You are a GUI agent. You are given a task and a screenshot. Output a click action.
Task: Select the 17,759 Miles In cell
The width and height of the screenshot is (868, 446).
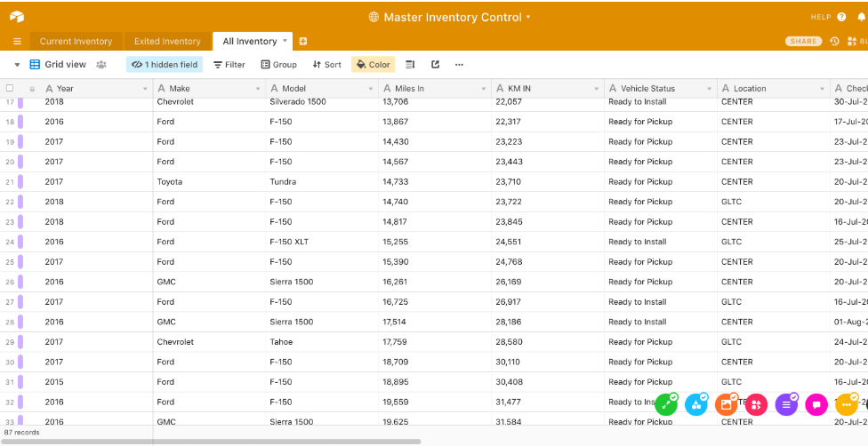[435, 342]
